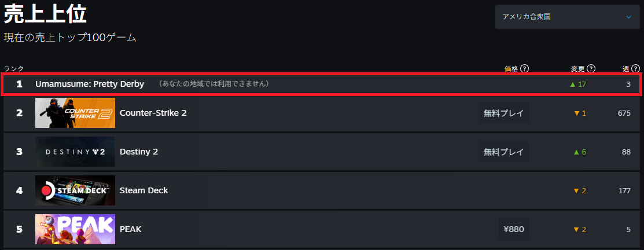The image size is (644, 250).
Task: Click the PEAK title text
Action: (x=130, y=229)
